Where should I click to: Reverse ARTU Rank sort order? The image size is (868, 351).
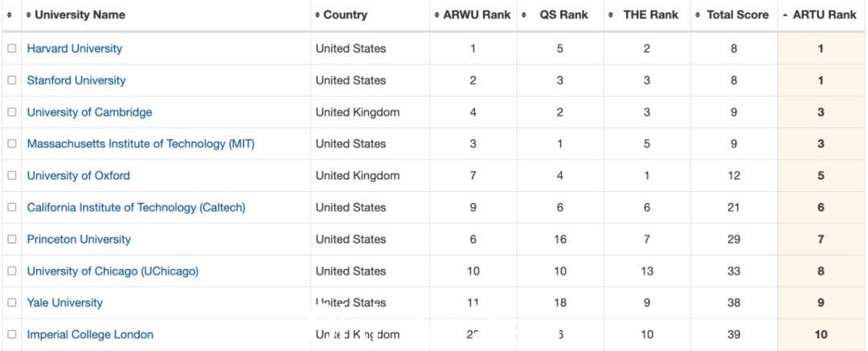pos(820,15)
